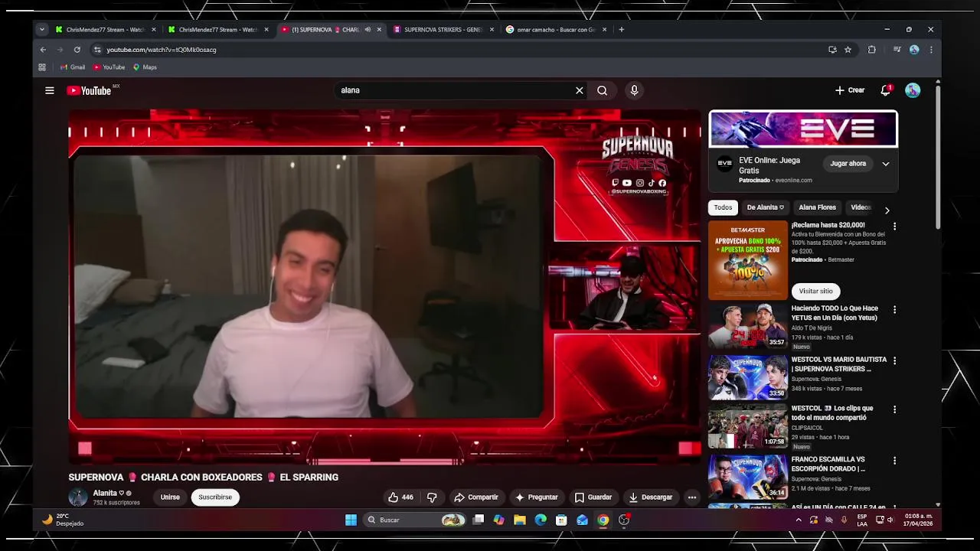980x551 pixels.
Task: Open options for the Yetus video suggestion
Action: point(894,310)
